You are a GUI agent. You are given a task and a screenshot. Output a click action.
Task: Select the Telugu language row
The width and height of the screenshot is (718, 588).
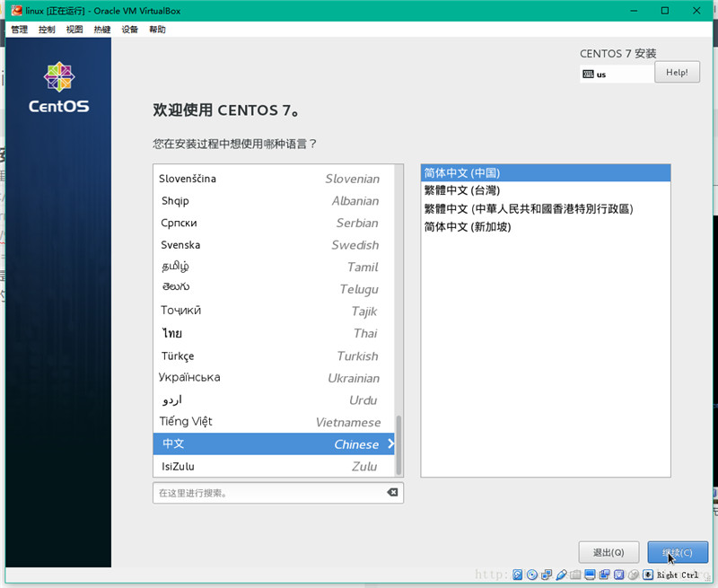pos(274,289)
